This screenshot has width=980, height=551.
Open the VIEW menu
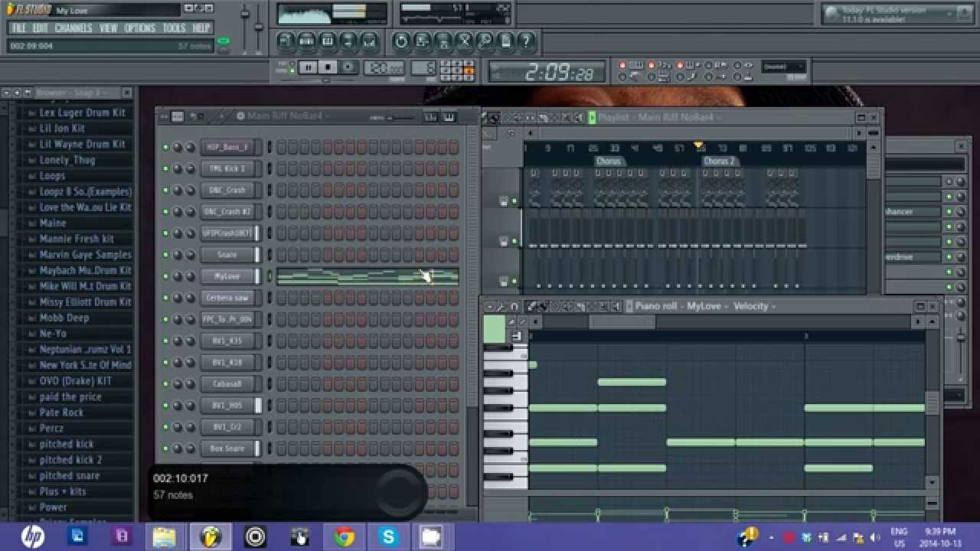(109, 28)
